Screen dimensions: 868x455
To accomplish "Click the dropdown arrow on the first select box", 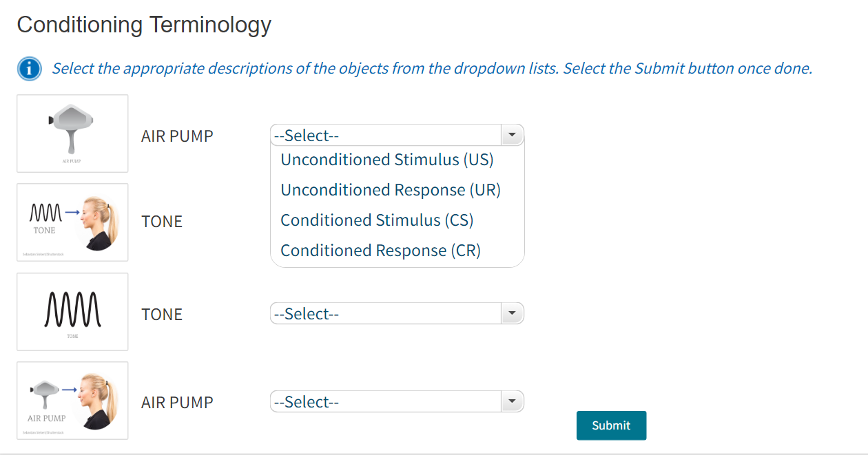I will [512, 134].
